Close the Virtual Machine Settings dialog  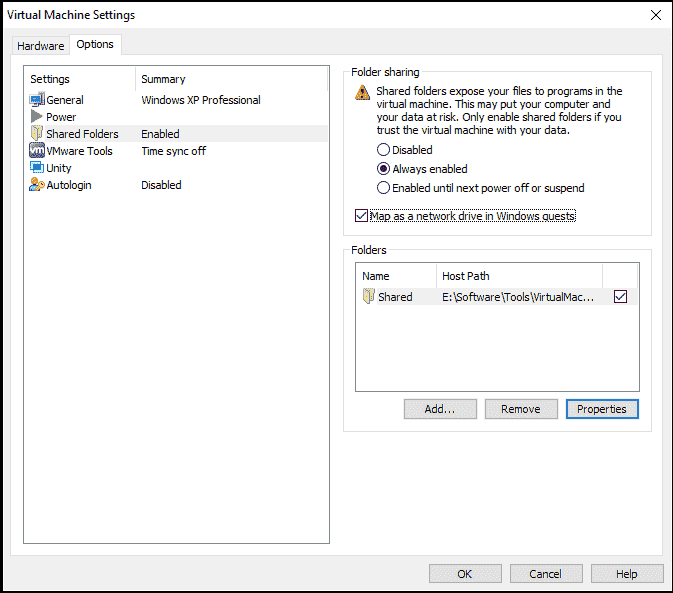tap(655, 15)
